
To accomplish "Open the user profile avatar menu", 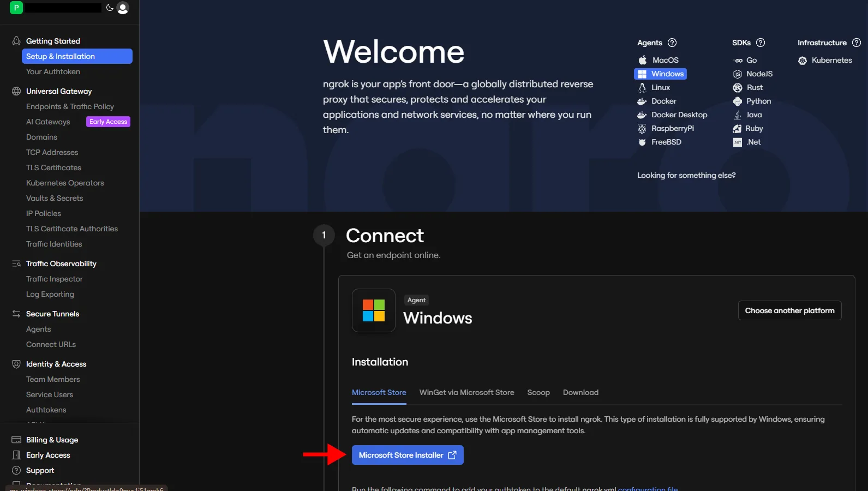I will click(x=123, y=8).
